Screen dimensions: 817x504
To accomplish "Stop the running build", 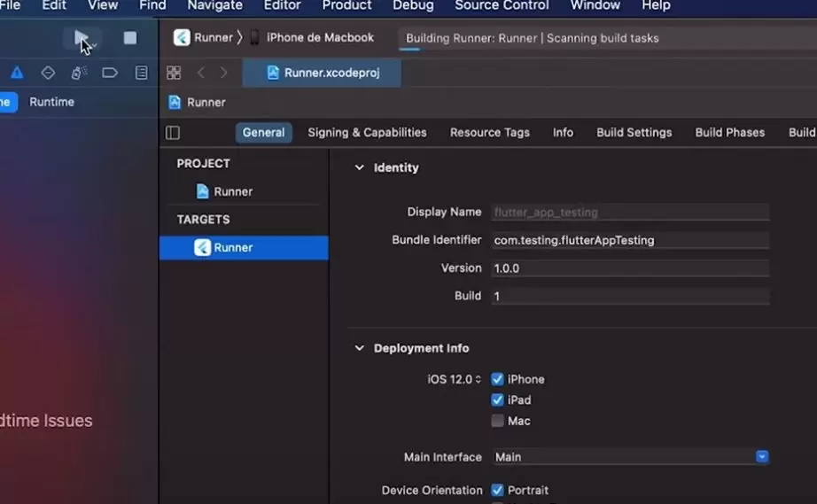I will pos(129,38).
